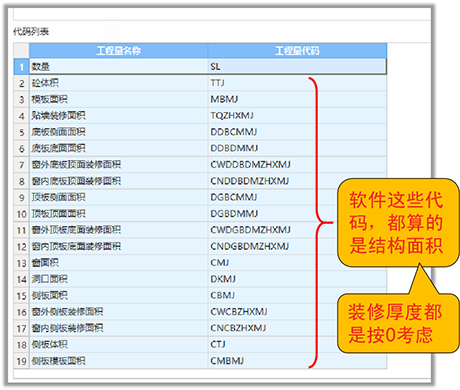Select the 窗外侧板装修面积 name cell
The image size is (460, 390).
pyautogui.click(x=119, y=311)
